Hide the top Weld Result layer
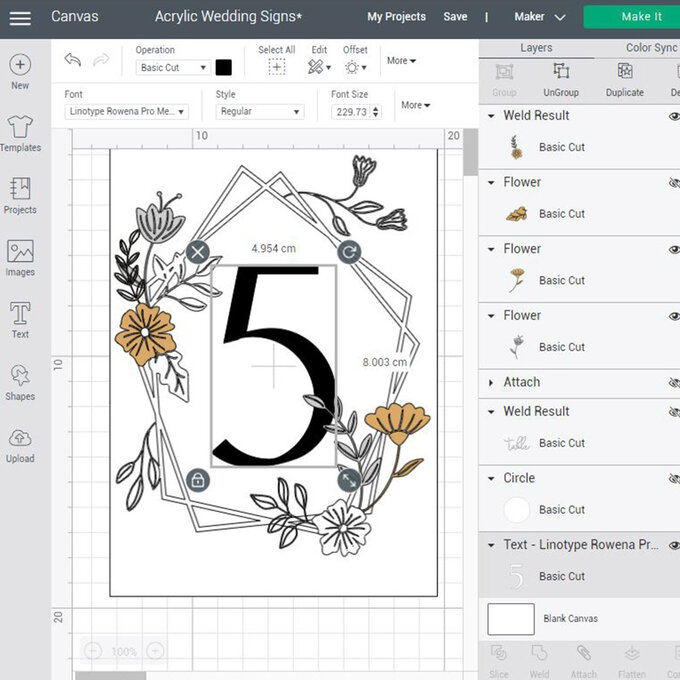680x680 pixels. click(673, 116)
